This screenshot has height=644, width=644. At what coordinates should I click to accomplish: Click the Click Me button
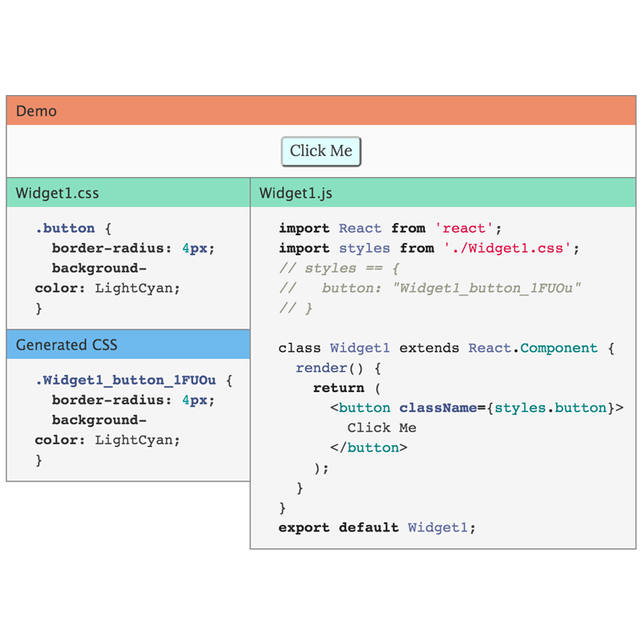[x=320, y=151]
